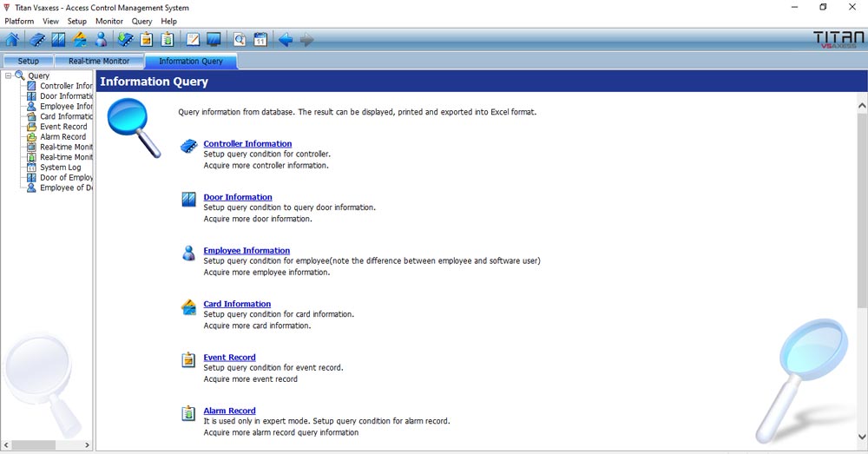868x454 pixels.
Task: Open the Platform menu
Action: [x=19, y=21]
